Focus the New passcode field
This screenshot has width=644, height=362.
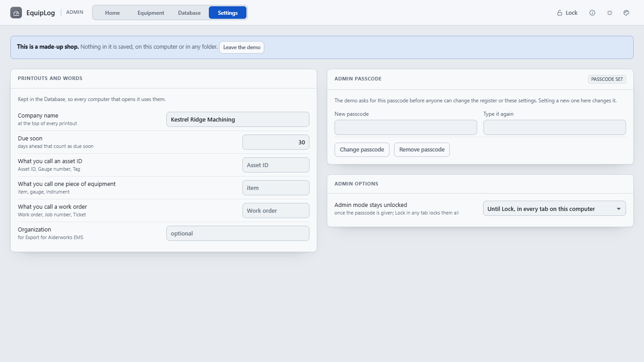[x=406, y=127]
